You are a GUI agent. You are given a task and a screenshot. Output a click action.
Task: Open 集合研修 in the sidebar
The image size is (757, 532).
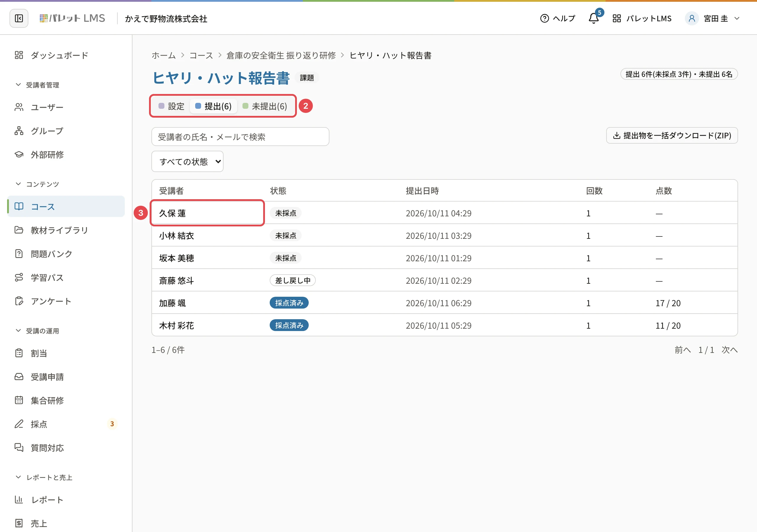pyautogui.click(x=66, y=400)
